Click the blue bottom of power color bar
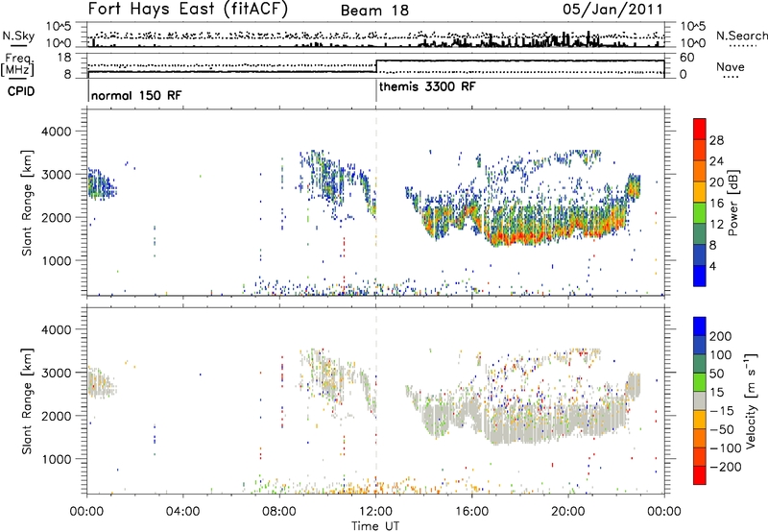This screenshot has height=532, width=768. [700, 276]
